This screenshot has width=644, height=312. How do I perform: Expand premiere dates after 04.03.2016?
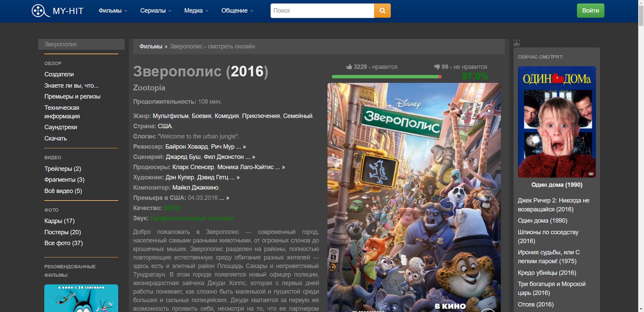pyautogui.click(x=224, y=198)
